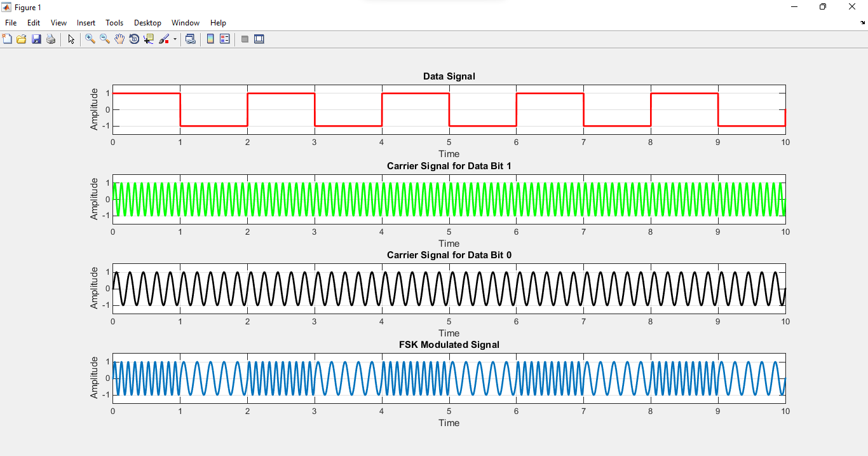The height and width of the screenshot is (456, 868).
Task: Activate the Pan hand tool
Action: click(119, 39)
